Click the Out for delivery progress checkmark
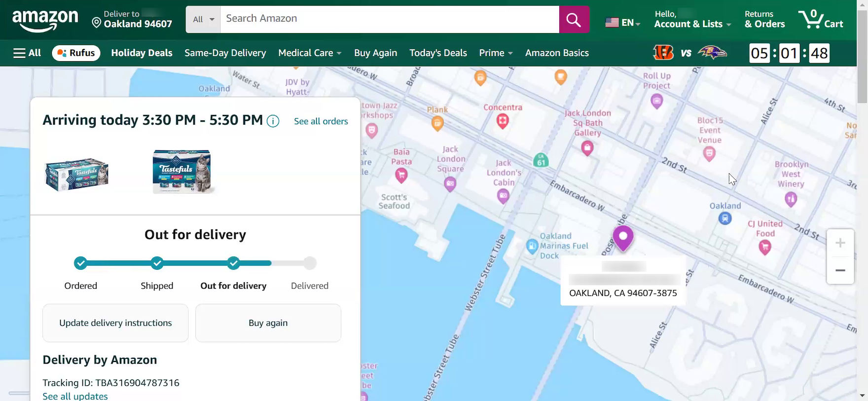The height and width of the screenshot is (401, 868). tap(233, 263)
